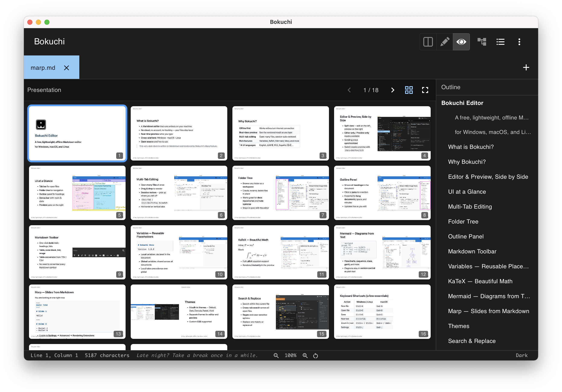Image resolution: width=562 pixels, height=392 pixels.
Task: Open the three-dot more options menu
Action: tap(519, 42)
